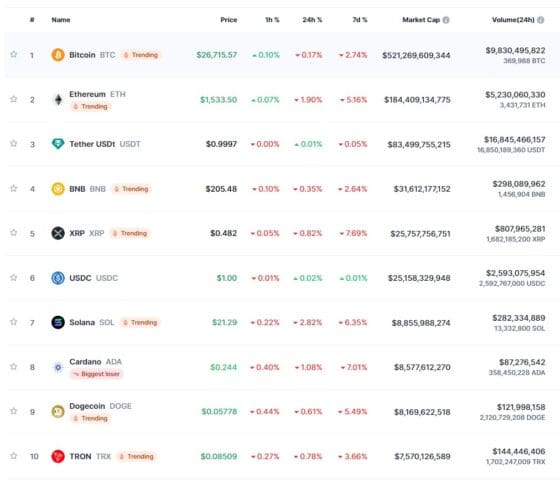Toggle the watchlist star for USDC
The image size is (560, 483).
pyautogui.click(x=14, y=278)
